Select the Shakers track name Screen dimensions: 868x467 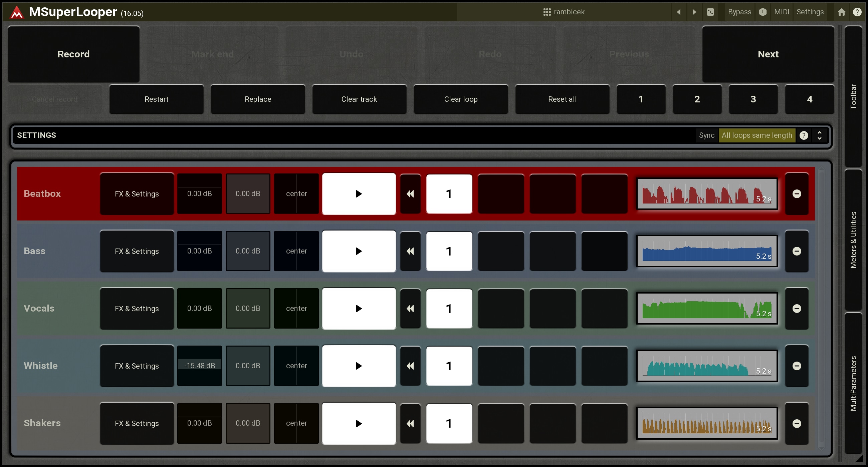point(42,423)
